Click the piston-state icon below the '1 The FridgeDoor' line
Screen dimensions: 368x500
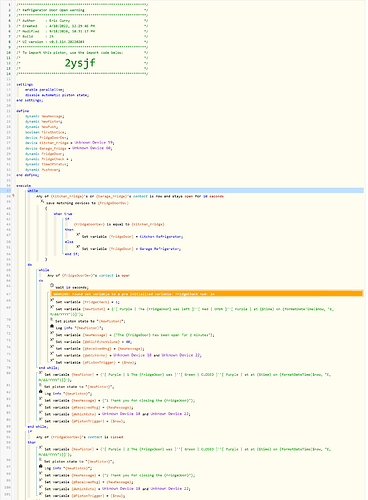41,385
